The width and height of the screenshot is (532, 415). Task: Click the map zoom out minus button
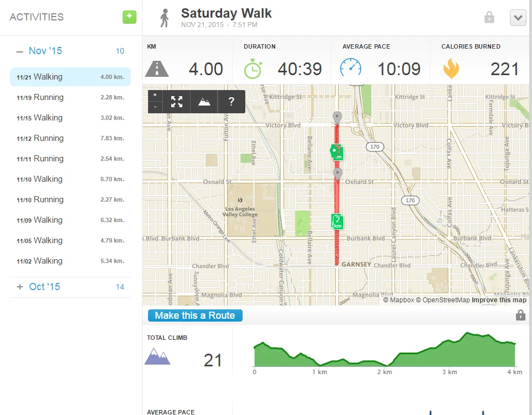pos(155,106)
